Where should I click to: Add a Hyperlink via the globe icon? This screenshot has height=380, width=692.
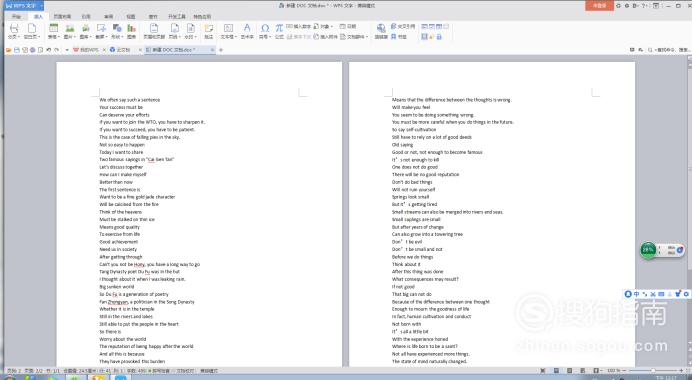coord(381,31)
